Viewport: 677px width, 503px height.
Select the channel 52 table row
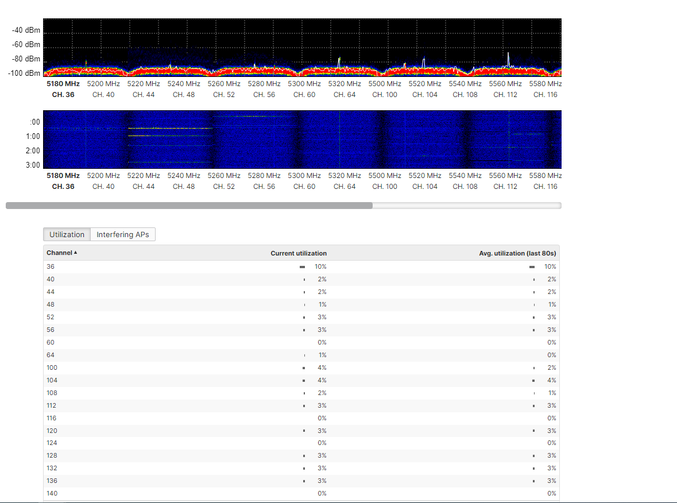[x=301, y=317]
